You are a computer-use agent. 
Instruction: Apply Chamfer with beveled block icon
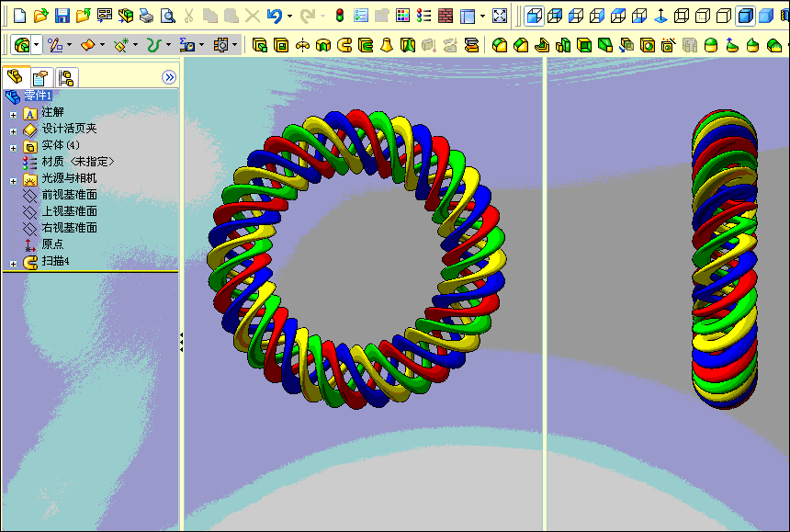coord(521,45)
